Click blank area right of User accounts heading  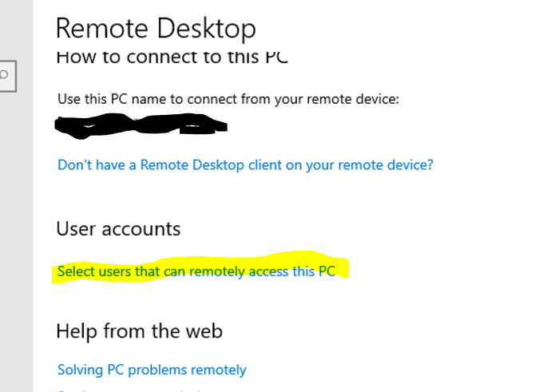pyautogui.click(x=359, y=229)
